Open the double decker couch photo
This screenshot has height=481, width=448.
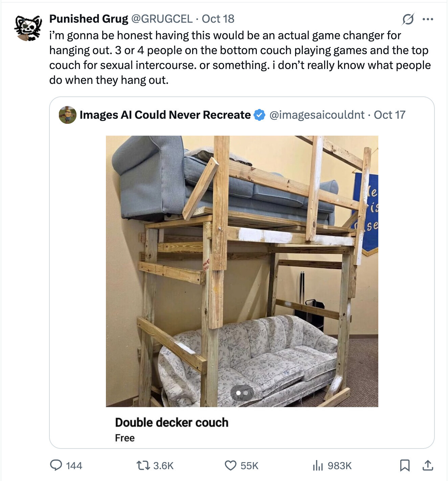click(242, 271)
